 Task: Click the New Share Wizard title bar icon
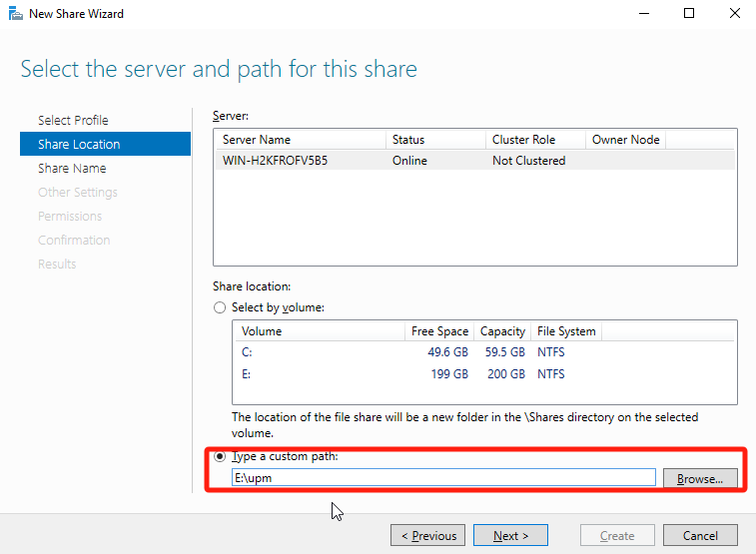[x=14, y=14]
